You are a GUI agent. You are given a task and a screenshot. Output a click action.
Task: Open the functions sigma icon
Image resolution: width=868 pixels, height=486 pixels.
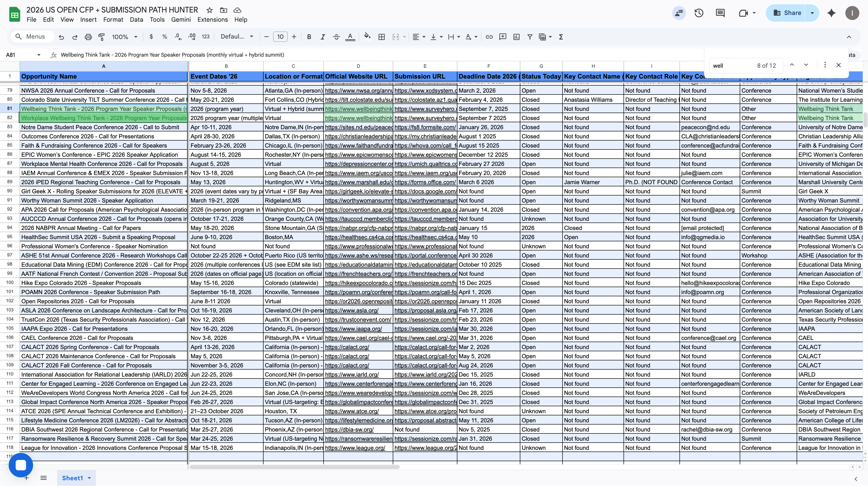click(561, 37)
